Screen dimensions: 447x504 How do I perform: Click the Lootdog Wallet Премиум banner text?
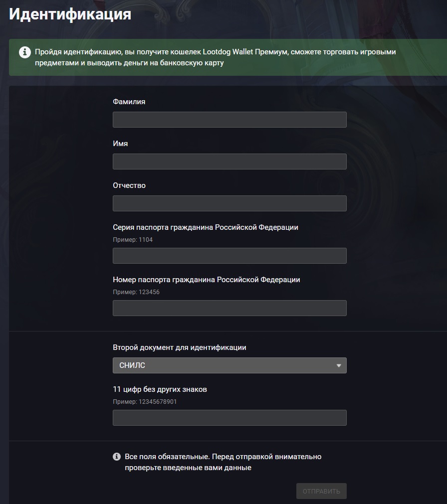[x=216, y=57]
